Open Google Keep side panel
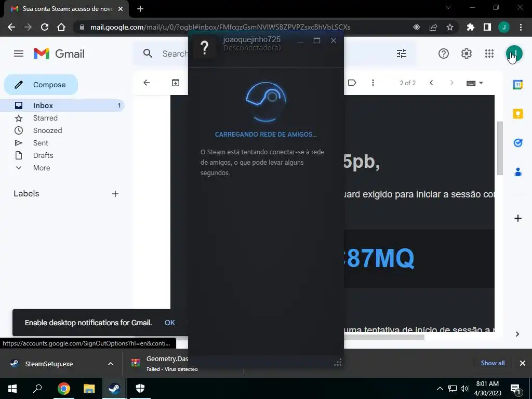 pos(518,114)
